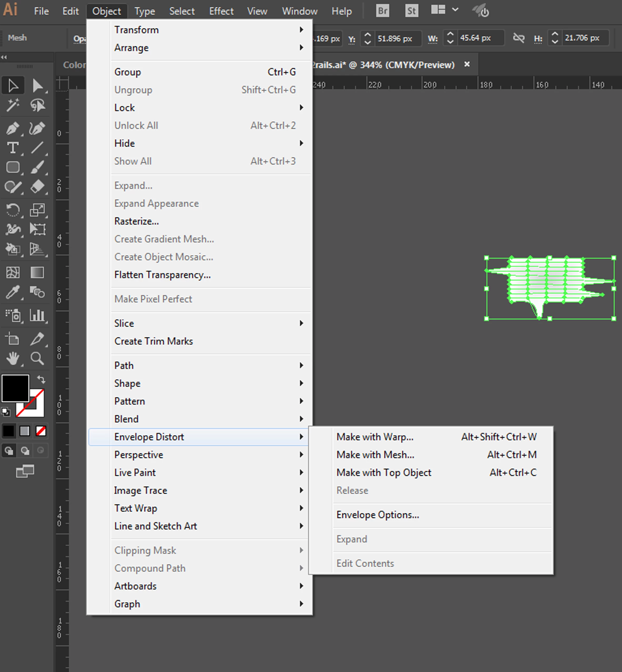Select the Type tool

pyautogui.click(x=13, y=148)
